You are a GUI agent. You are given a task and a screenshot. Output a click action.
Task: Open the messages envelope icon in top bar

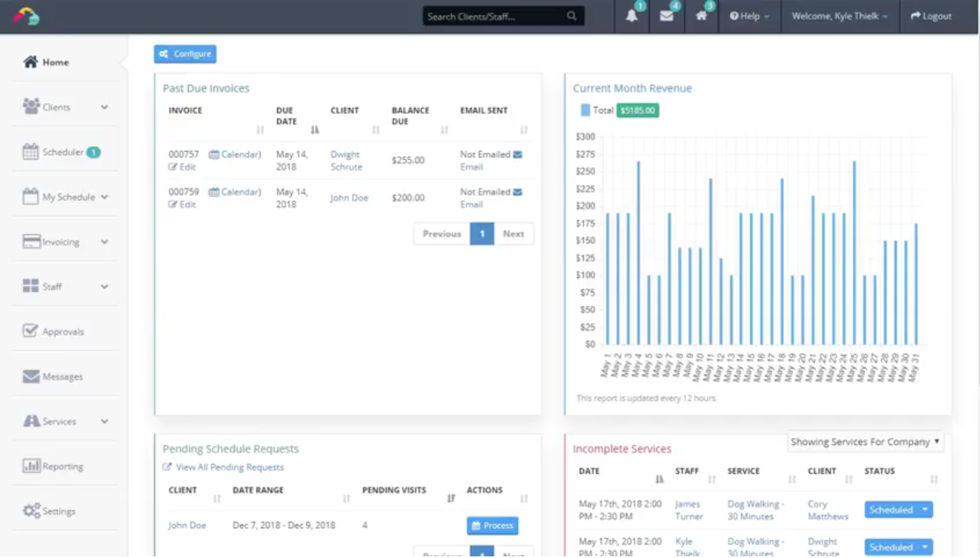click(667, 16)
